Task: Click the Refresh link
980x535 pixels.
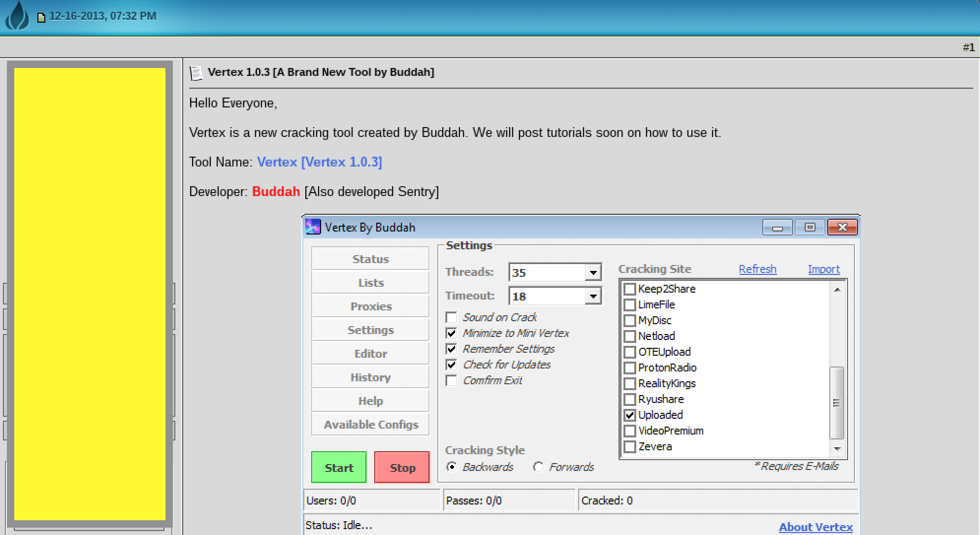Action: (757, 269)
